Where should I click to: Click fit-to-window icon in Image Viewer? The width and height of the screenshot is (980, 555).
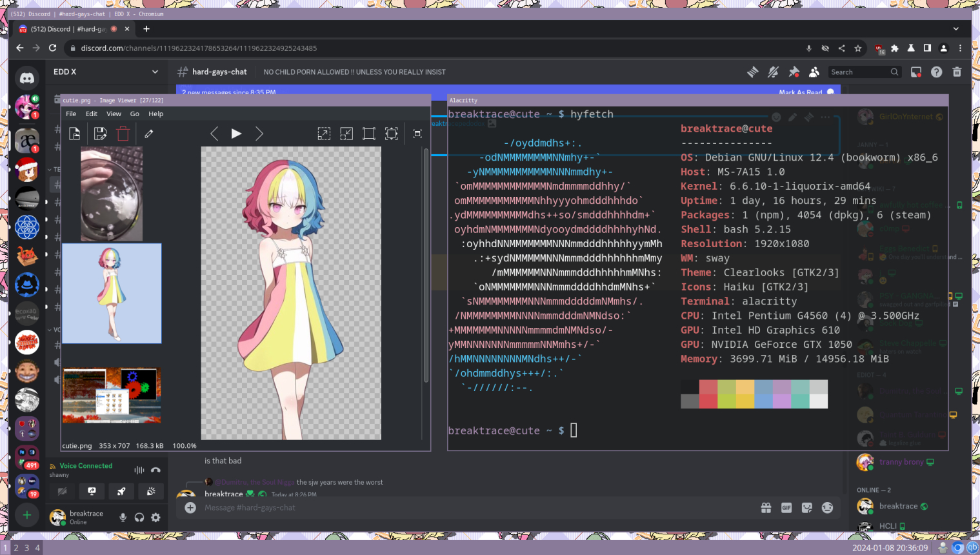coord(392,134)
